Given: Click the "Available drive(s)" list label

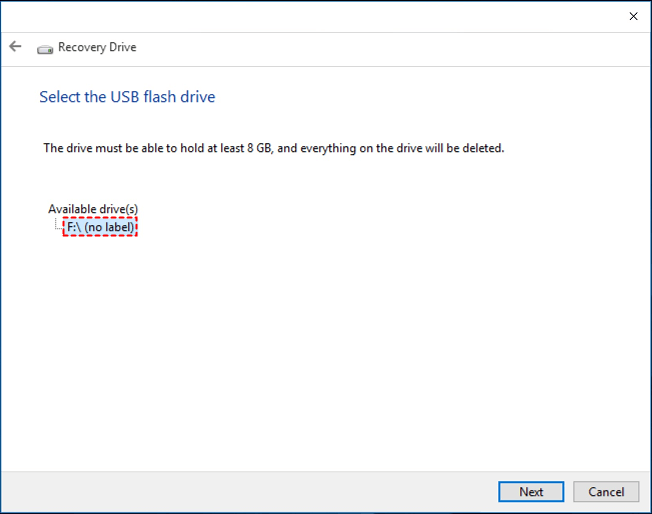Looking at the screenshot, I should 93,209.
